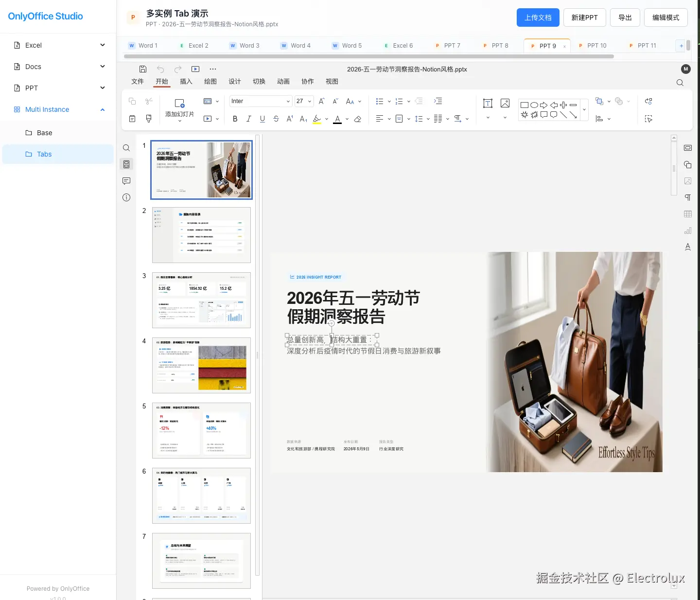Clear formatting with the eraser icon
Screen dimensions: 700x600
click(358, 119)
